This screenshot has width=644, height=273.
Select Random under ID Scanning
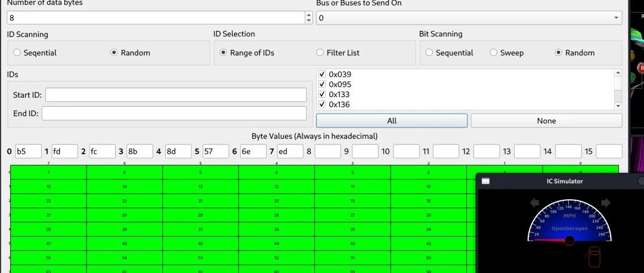[x=130, y=52]
